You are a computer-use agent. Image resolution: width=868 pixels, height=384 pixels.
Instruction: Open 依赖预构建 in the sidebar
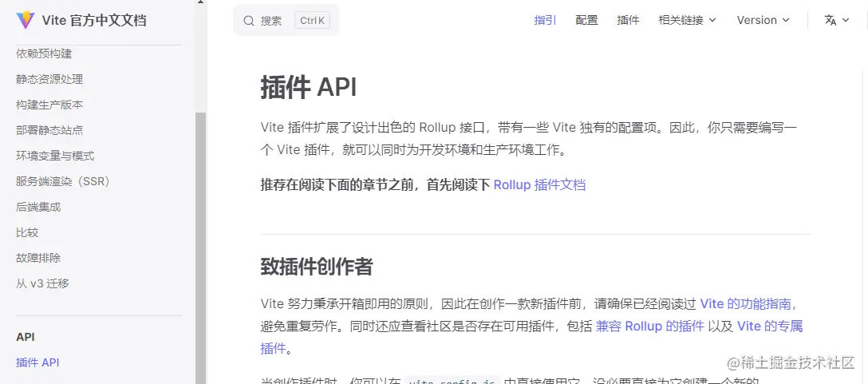tap(44, 53)
